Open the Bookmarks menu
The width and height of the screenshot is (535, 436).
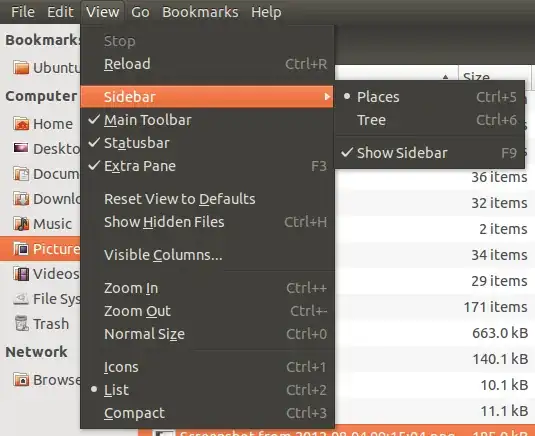pyautogui.click(x=200, y=12)
